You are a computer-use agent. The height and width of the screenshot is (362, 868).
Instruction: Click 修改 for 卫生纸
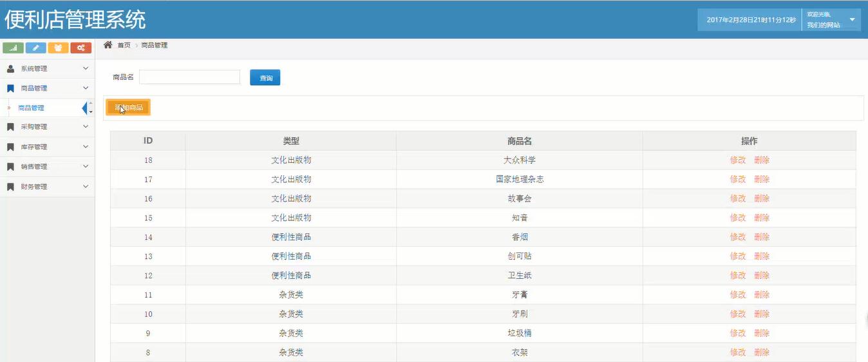[x=738, y=275]
